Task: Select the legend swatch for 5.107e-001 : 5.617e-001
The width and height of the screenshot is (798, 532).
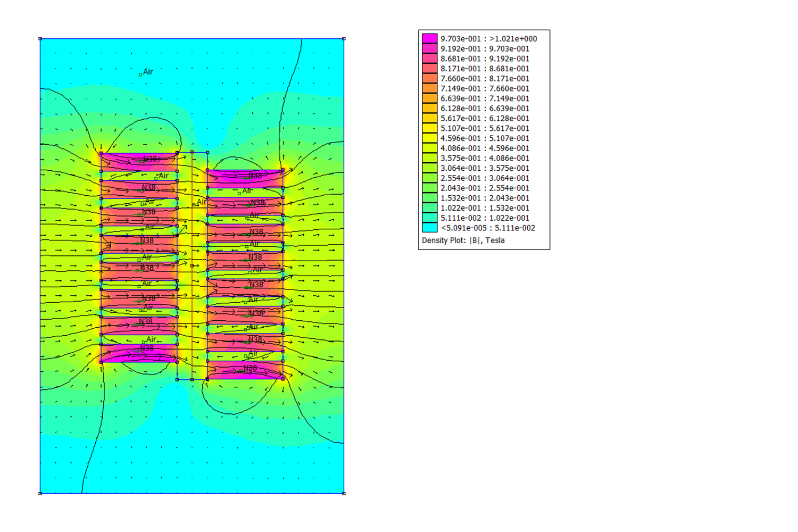Action: 429,128
